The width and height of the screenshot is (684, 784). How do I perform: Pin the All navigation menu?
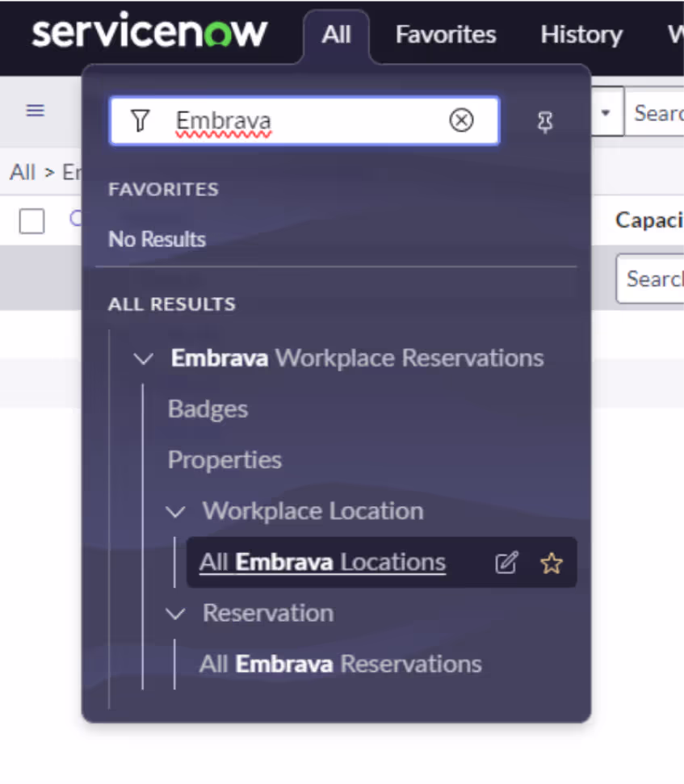point(545,121)
